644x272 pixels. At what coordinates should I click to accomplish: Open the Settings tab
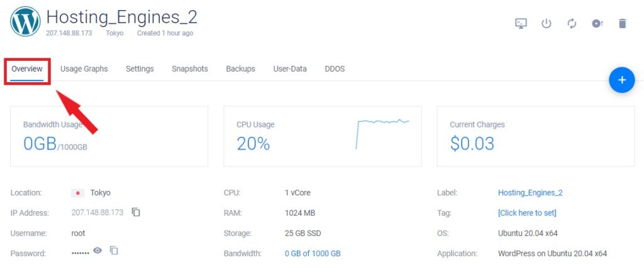140,69
